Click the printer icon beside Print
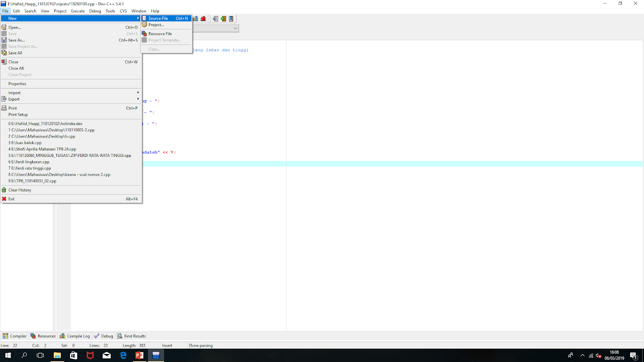 (4, 108)
